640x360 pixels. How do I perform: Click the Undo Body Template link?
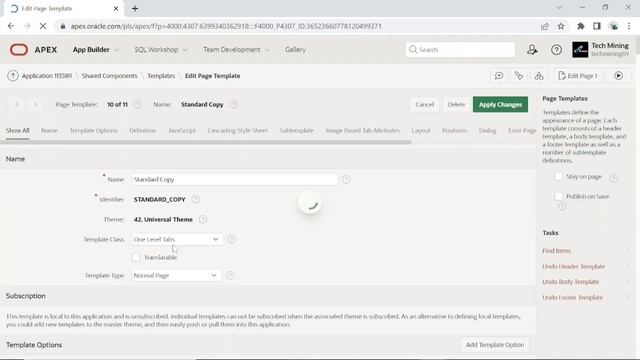point(571,282)
